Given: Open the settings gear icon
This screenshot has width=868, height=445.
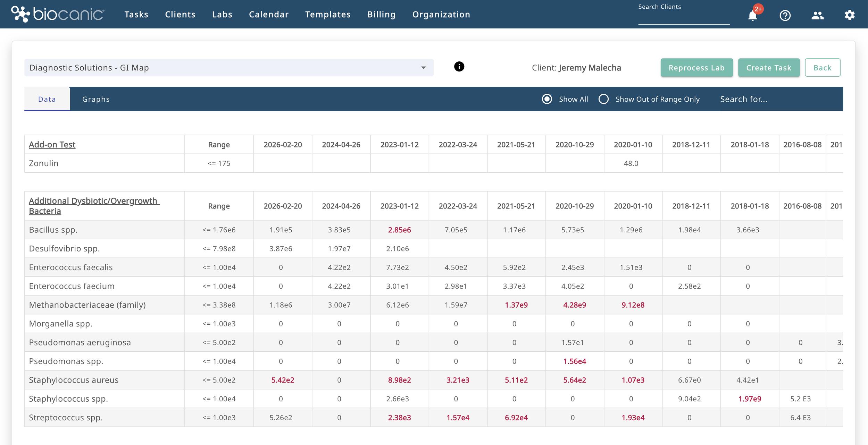Looking at the screenshot, I should 850,15.
